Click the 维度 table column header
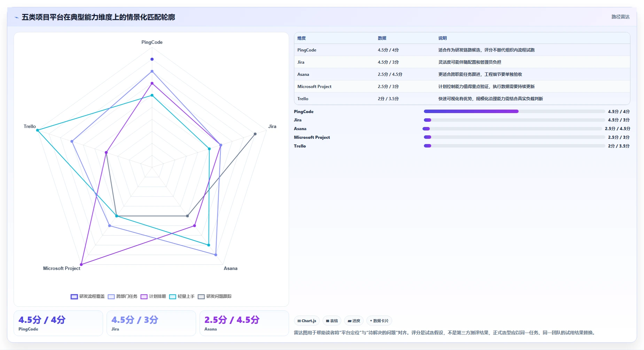 302,38
